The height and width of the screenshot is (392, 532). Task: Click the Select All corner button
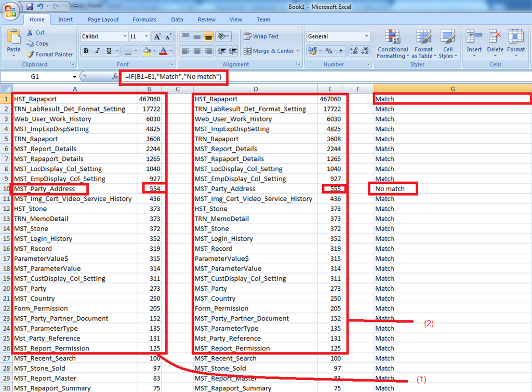tap(6, 89)
